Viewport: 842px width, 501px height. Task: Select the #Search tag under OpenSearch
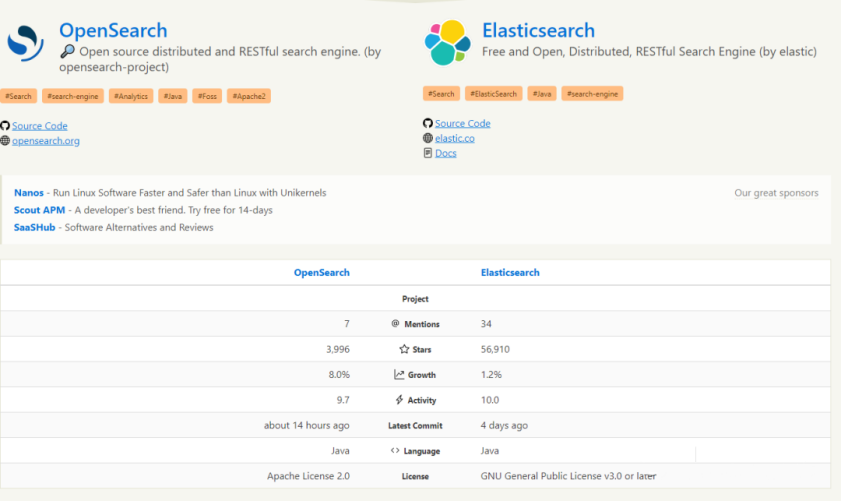[x=19, y=96]
